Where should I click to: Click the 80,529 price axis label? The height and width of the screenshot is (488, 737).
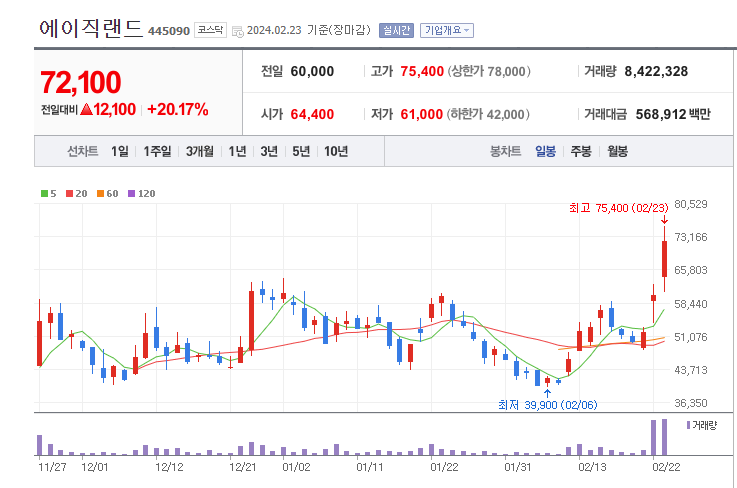point(690,204)
